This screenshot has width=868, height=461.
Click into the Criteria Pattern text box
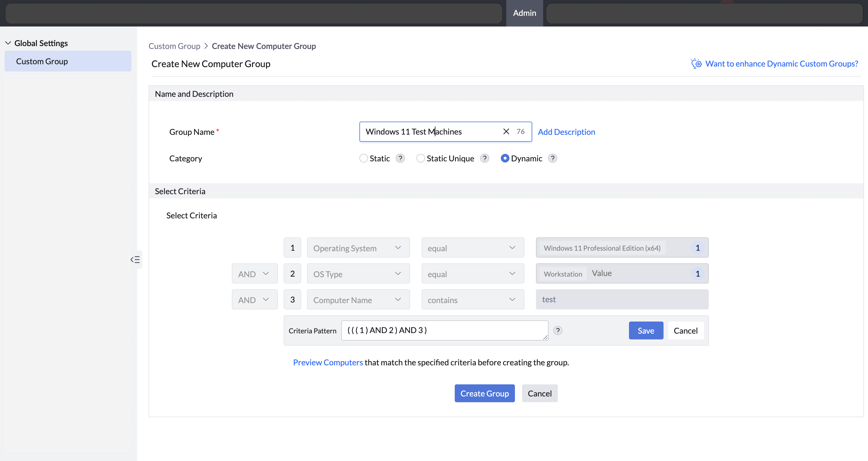444,330
